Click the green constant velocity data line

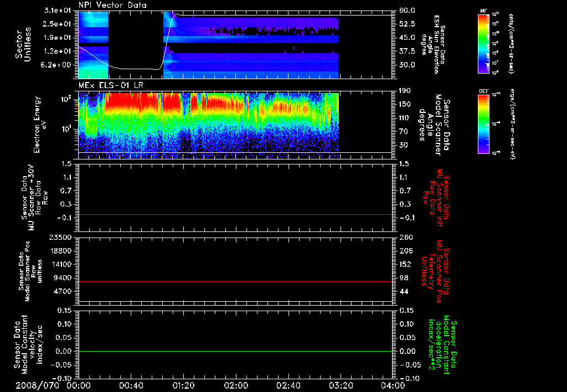[x=235, y=351]
